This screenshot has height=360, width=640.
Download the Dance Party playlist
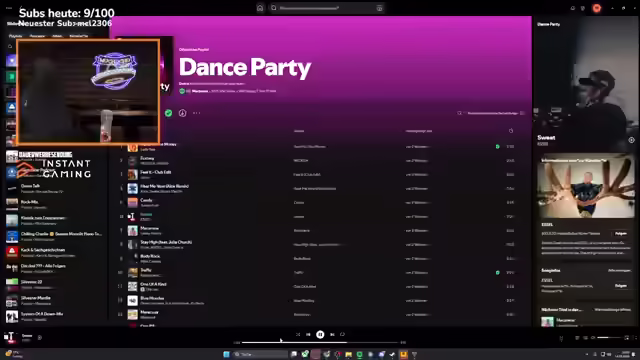pyautogui.click(x=182, y=113)
